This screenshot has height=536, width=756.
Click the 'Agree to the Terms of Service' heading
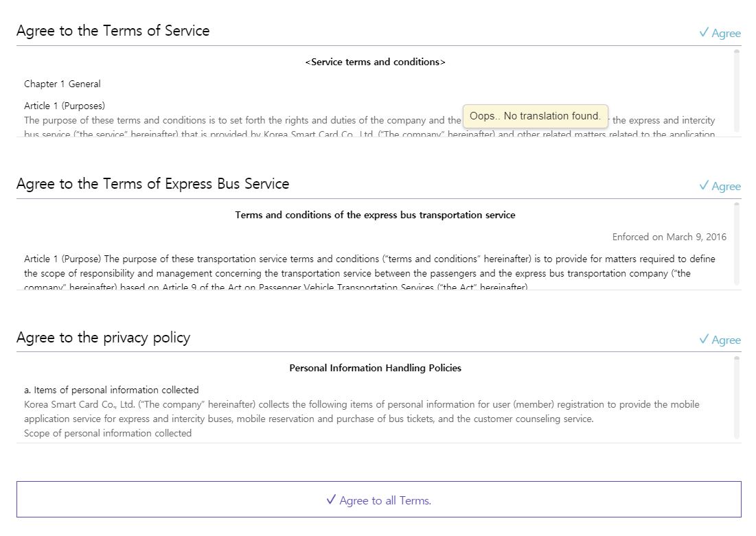113,31
